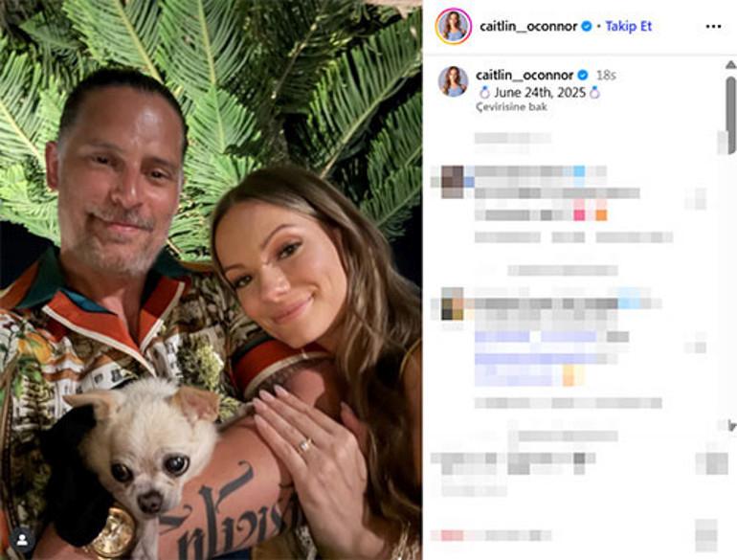737x560 pixels.
Task: Click the comments scrollbar thumb
Action: click(x=730, y=115)
